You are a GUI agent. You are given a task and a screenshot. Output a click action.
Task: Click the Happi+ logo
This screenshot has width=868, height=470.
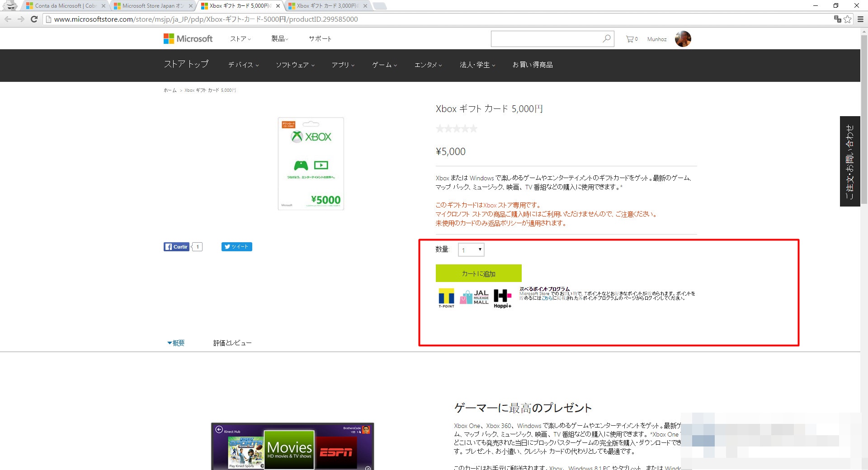tap(502, 299)
